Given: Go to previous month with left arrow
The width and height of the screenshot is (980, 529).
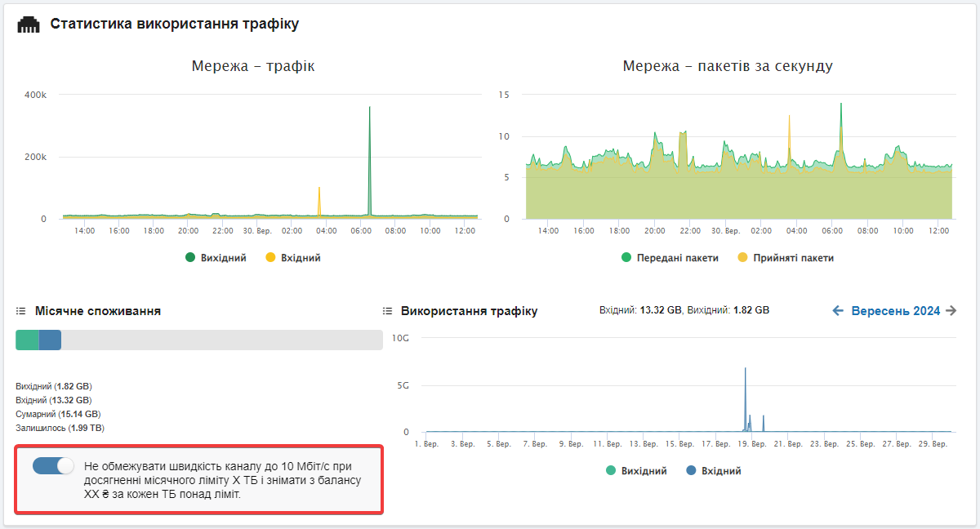Looking at the screenshot, I should tap(838, 311).
